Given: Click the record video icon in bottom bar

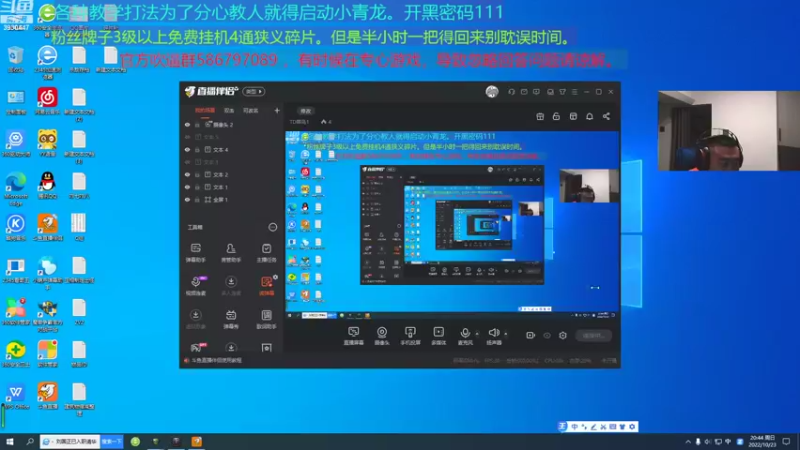Looking at the screenshot, I should pos(531,335).
